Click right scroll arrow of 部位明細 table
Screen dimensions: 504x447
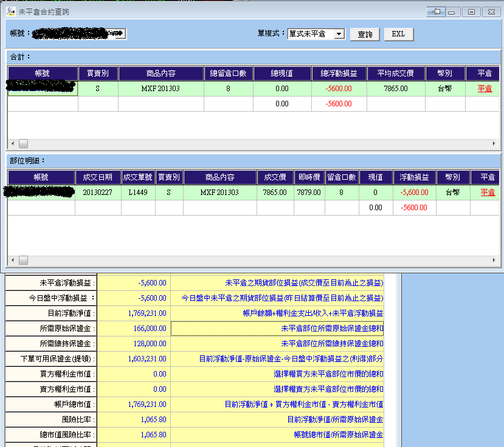494,260
